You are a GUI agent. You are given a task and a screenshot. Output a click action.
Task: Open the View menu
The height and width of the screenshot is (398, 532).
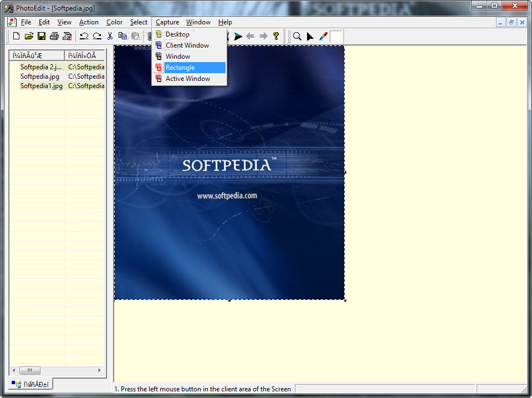(64, 22)
